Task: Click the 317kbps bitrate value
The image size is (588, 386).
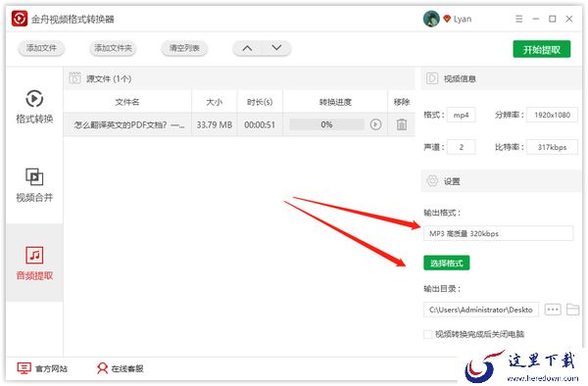Action: click(552, 147)
